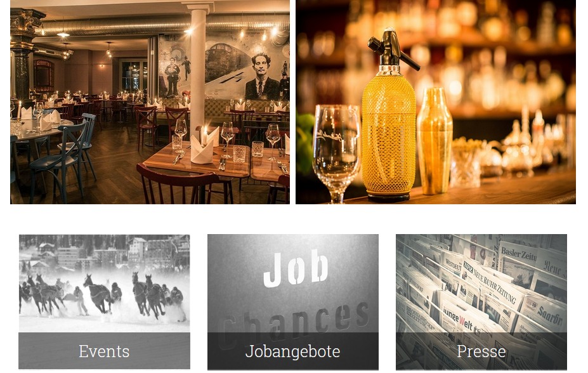Screen dimensions: 588x373
Task: Click the golden mesh soda siphon bottle
Action: coord(389,116)
